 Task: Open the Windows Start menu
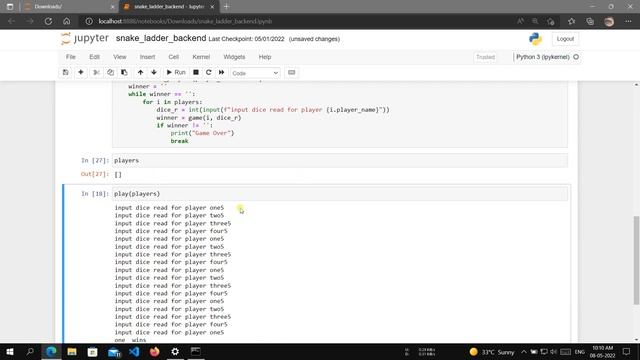tap(10, 351)
